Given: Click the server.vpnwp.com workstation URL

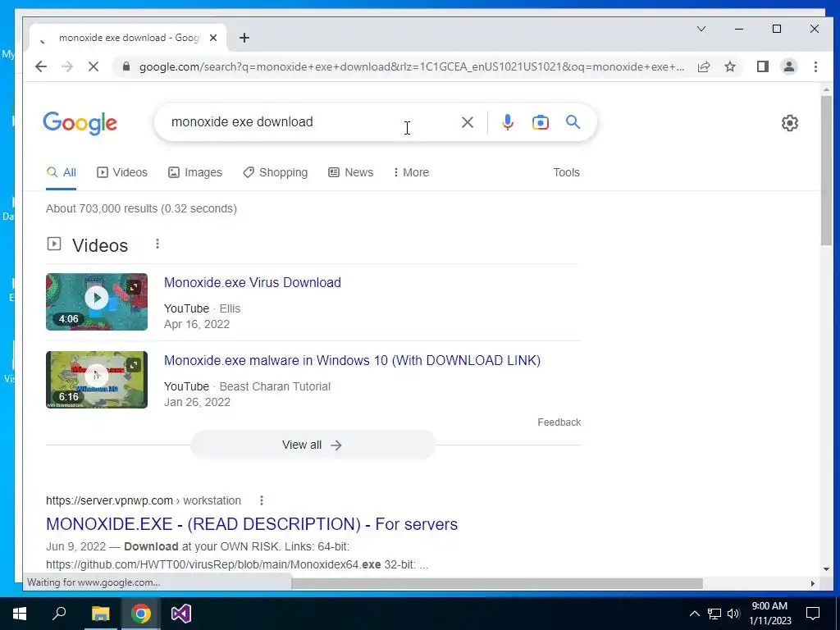Looking at the screenshot, I should [143, 500].
